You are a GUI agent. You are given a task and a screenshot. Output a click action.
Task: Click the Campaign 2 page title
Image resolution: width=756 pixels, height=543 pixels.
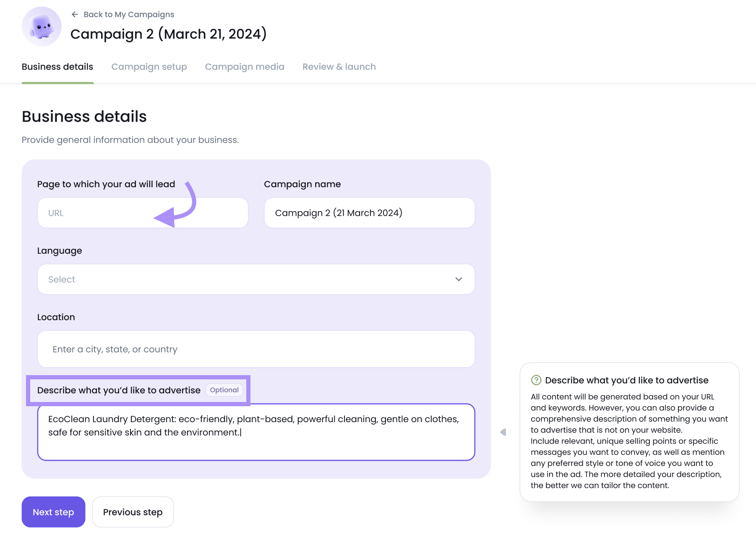coord(168,34)
